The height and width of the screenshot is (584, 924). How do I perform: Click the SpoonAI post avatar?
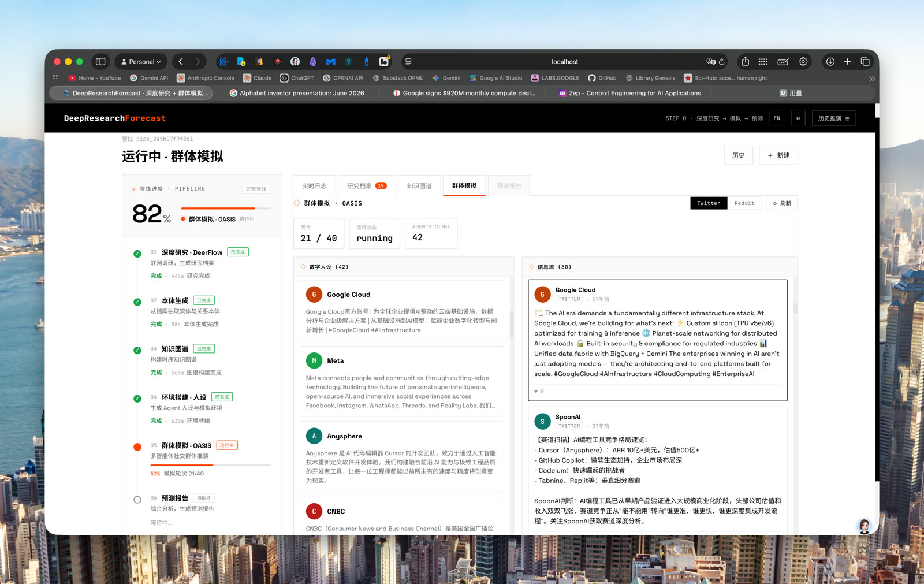(542, 422)
